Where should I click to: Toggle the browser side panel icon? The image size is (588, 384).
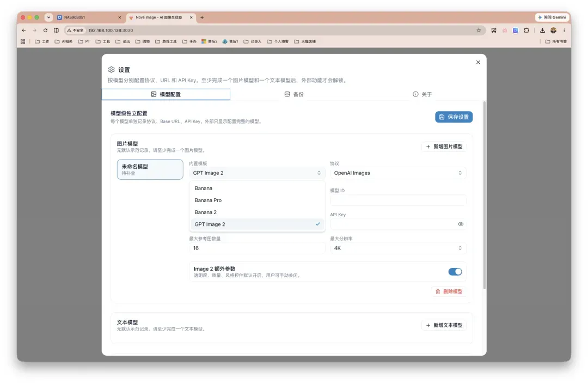56,31
